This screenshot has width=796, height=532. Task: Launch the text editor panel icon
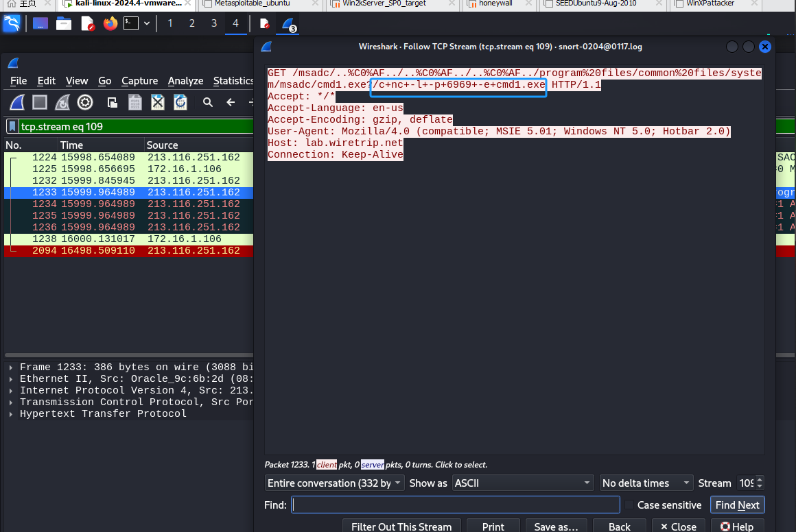[x=87, y=23]
